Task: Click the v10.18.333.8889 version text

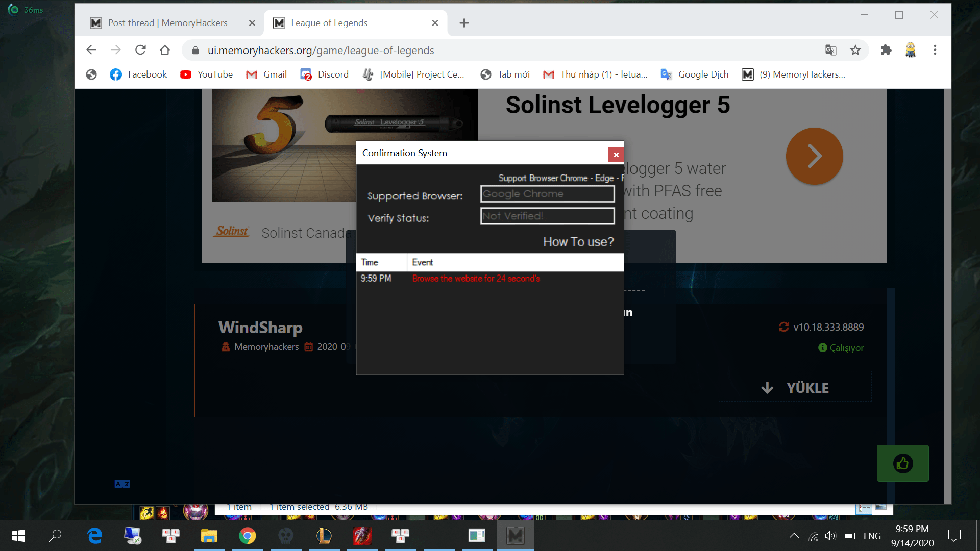Action: (x=828, y=327)
